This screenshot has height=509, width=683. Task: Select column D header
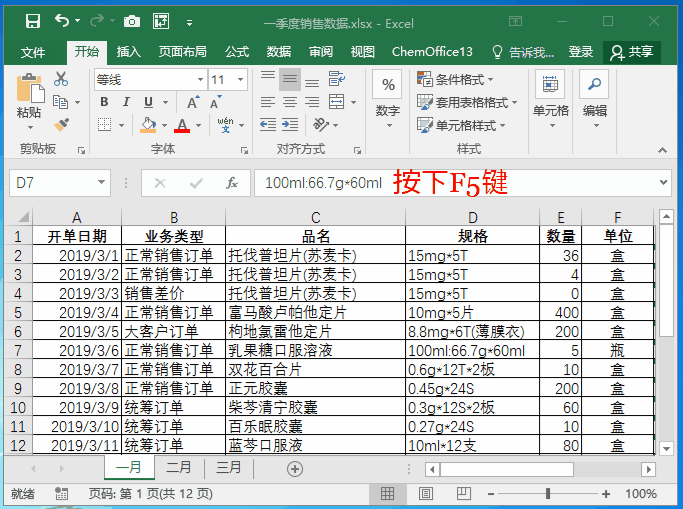[473, 217]
